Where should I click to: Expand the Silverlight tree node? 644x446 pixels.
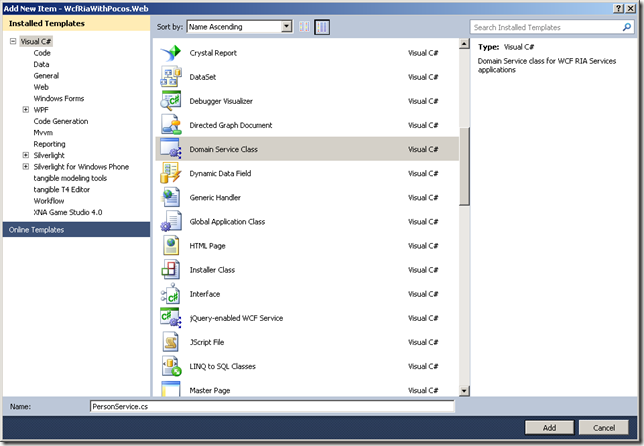tap(25, 155)
